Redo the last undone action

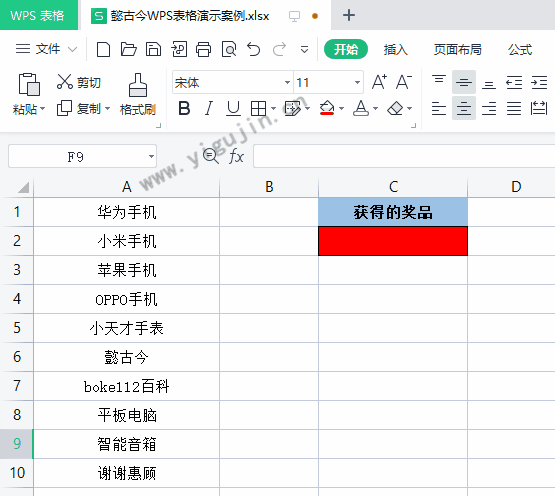click(279, 49)
